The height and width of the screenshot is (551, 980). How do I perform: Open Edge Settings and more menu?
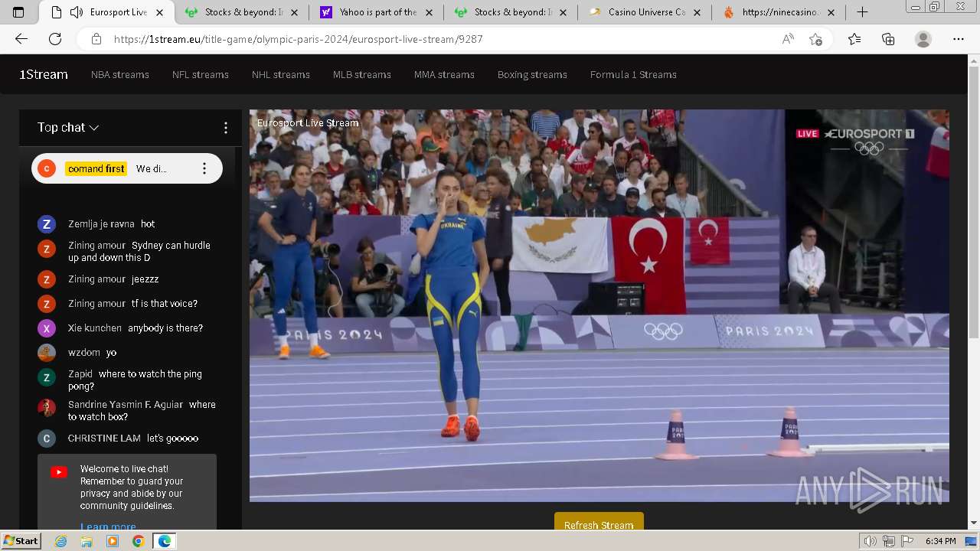[x=959, y=39]
